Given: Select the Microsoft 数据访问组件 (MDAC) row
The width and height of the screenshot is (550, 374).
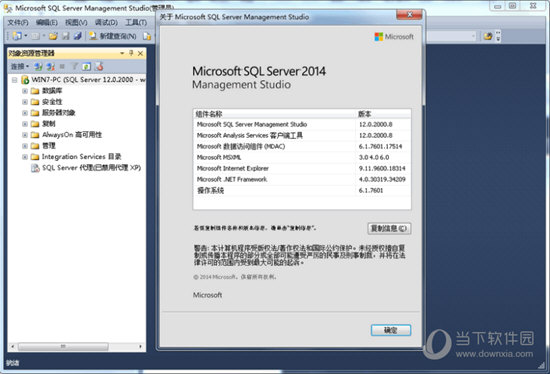Looking at the screenshot, I should tap(302, 146).
